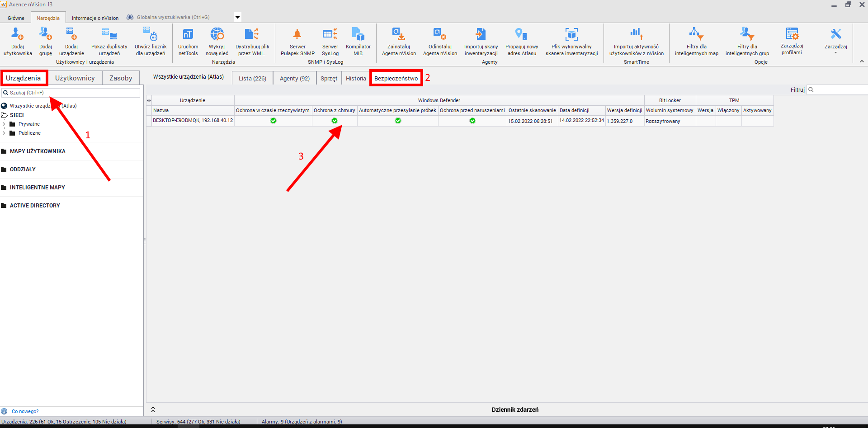Viewport: 868px width, 428px height.
Task: Open the Agenty (92) tab
Action: tap(294, 78)
